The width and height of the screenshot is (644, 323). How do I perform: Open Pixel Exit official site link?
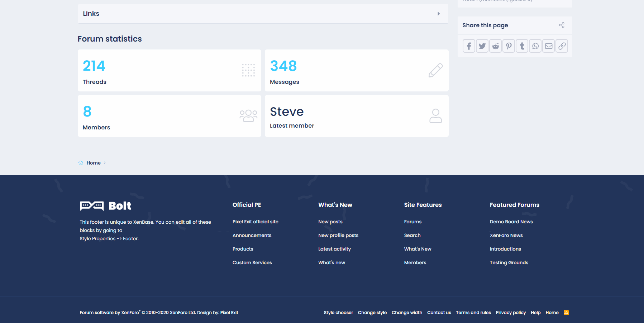[x=255, y=222]
